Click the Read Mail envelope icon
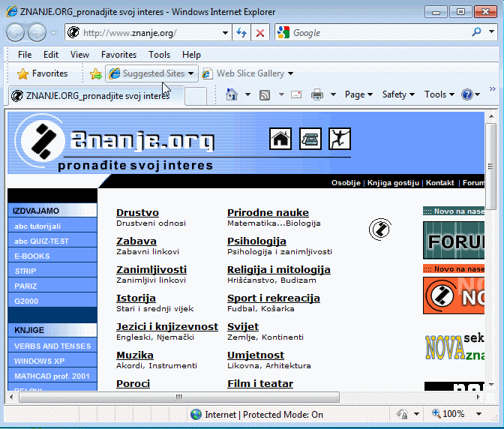 coord(296,94)
